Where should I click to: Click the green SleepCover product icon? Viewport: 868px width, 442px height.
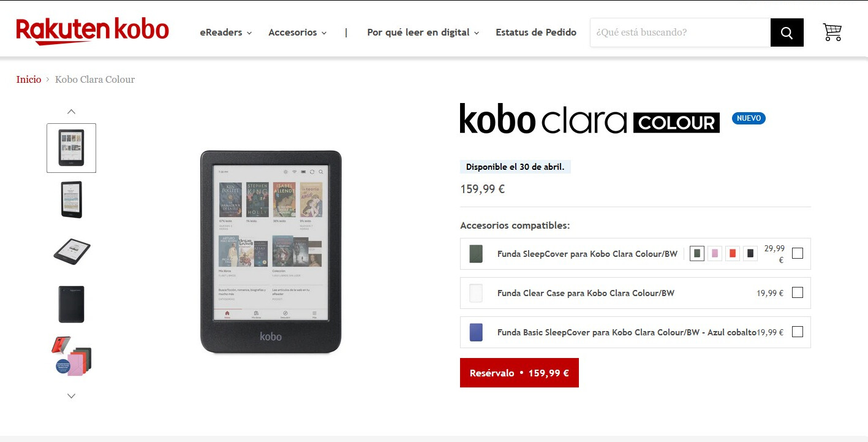(476, 254)
